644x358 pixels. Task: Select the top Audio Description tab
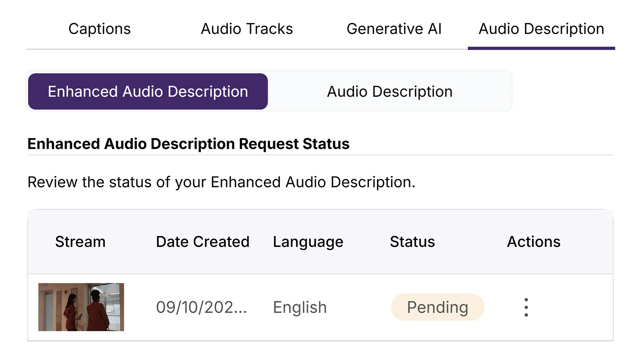[x=541, y=29]
